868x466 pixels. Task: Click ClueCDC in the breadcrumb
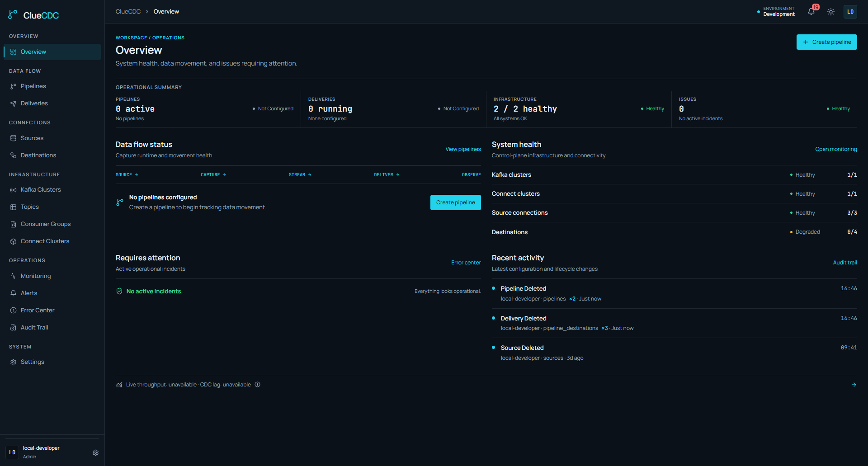click(128, 12)
